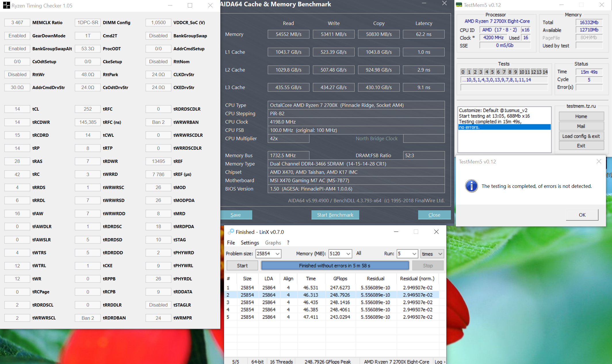The width and height of the screenshot is (612, 364).
Task: Click the TestMem5 title bar icon
Action: click(x=459, y=5)
